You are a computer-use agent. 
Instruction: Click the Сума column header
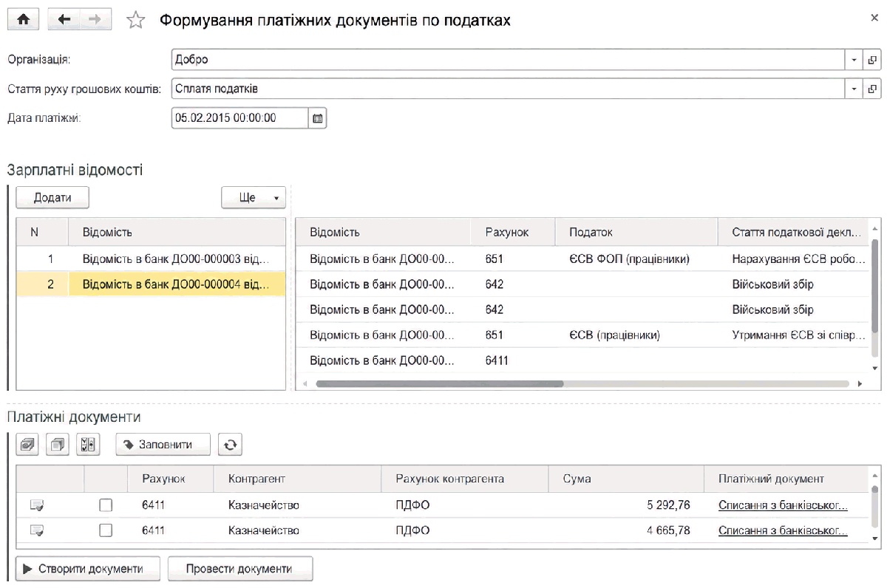(625, 479)
